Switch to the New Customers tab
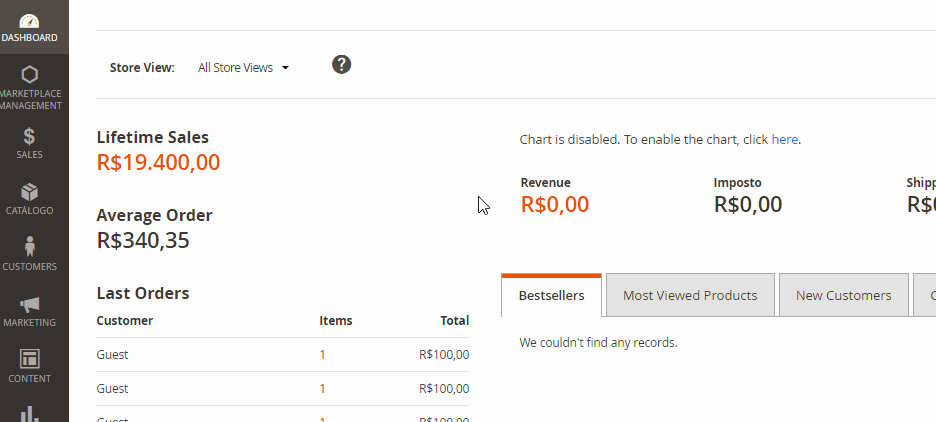936x422 pixels. pyautogui.click(x=843, y=295)
